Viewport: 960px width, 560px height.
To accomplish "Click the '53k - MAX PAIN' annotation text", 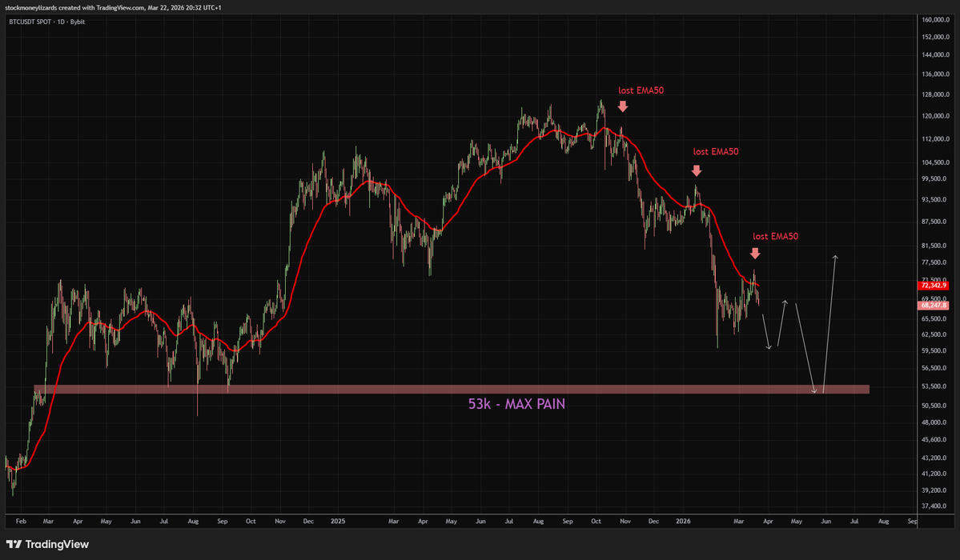I will click(x=516, y=404).
